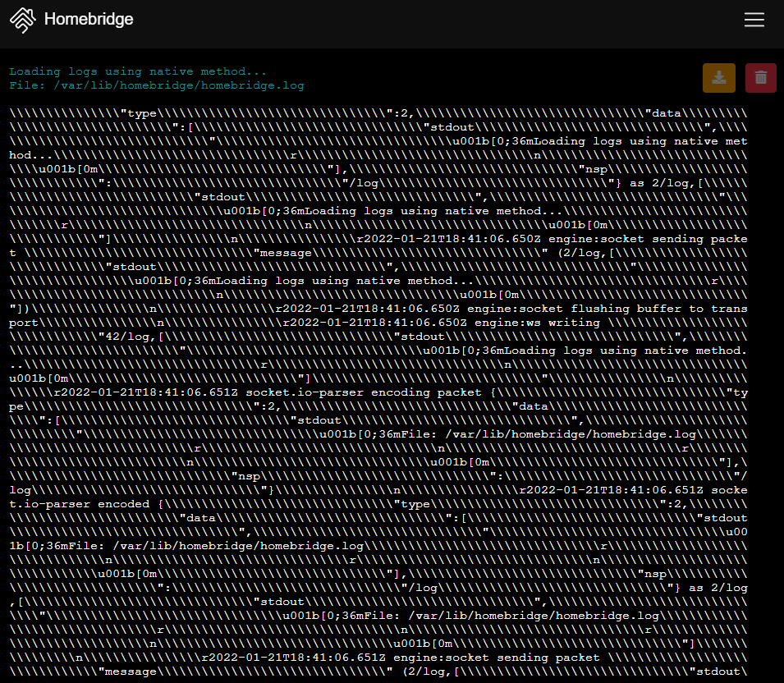Click "message" in the last visible log line
Image resolution: width=784 pixels, height=683 pixels.
pyautogui.click(x=127, y=672)
